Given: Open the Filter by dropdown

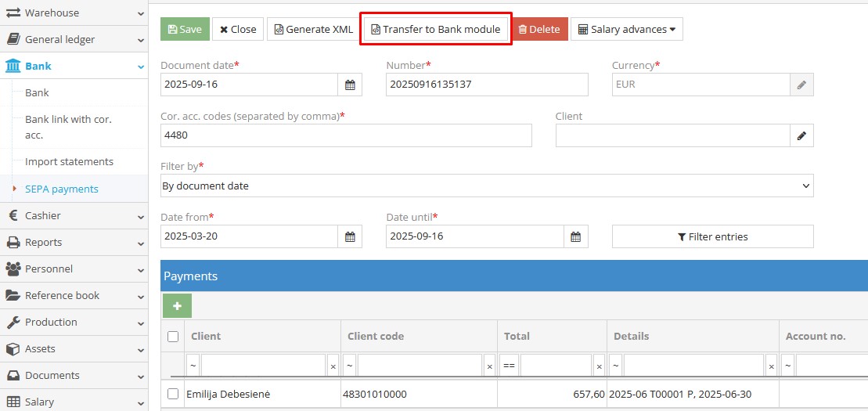Looking at the screenshot, I should [486, 186].
